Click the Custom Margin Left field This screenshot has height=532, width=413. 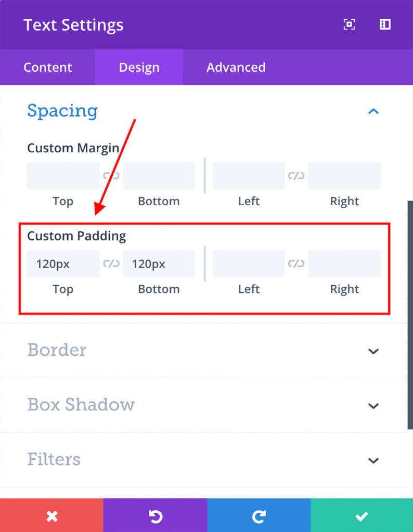click(248, 176)
